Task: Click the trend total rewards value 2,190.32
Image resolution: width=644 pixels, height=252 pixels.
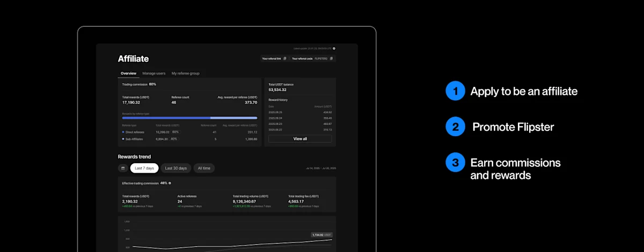Action: click(131, 202)
